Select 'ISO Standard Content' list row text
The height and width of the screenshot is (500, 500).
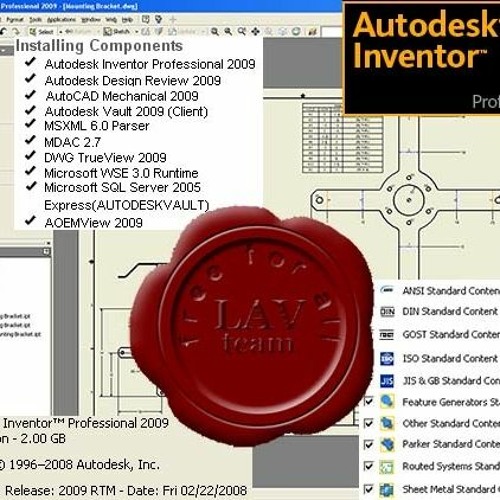(450, 358)
